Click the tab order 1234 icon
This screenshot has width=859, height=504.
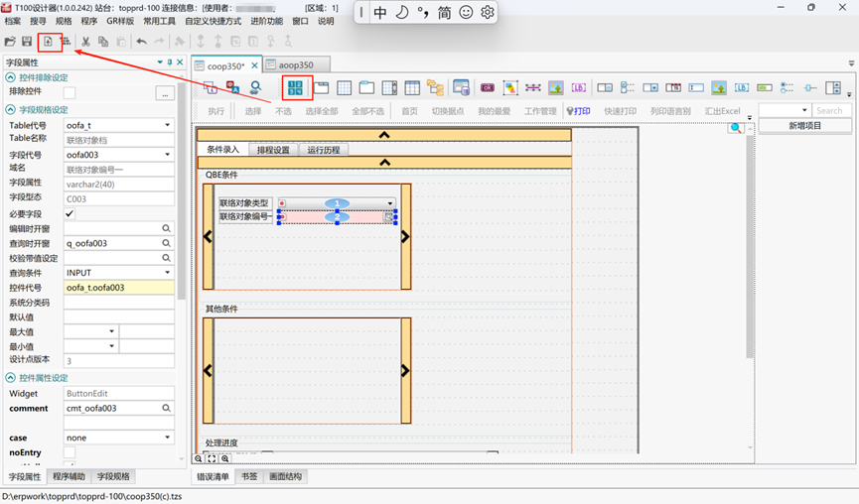click(x=295, y=87)
